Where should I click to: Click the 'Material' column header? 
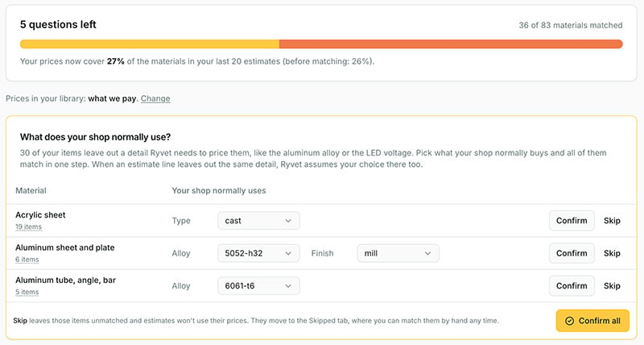click(x=31, y=191)
